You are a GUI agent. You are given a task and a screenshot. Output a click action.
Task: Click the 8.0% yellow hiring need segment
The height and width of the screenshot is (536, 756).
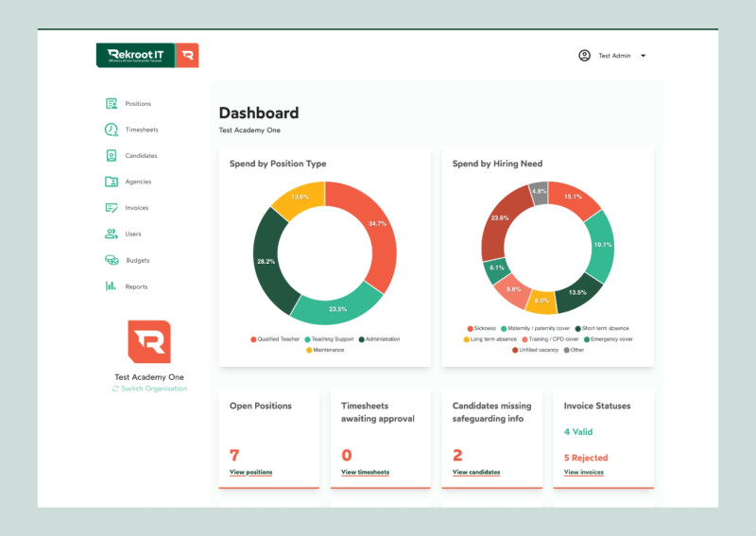pos(541,301)
